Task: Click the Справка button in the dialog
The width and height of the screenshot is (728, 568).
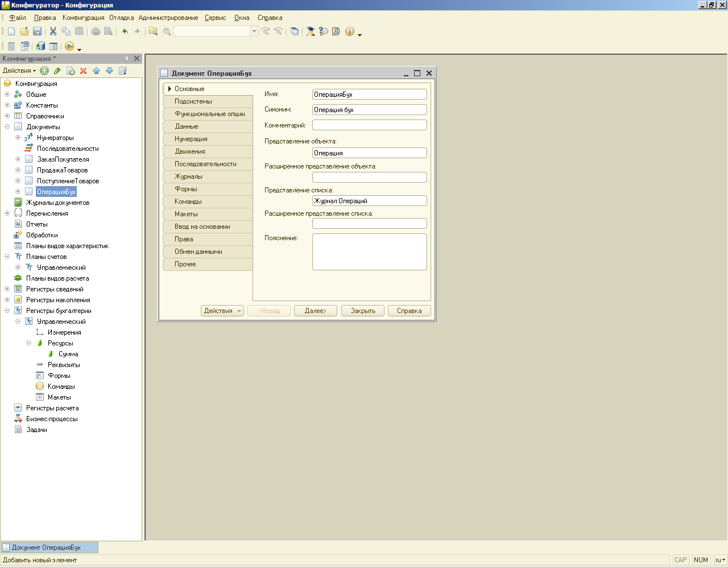Action: (x=409, y=311)
